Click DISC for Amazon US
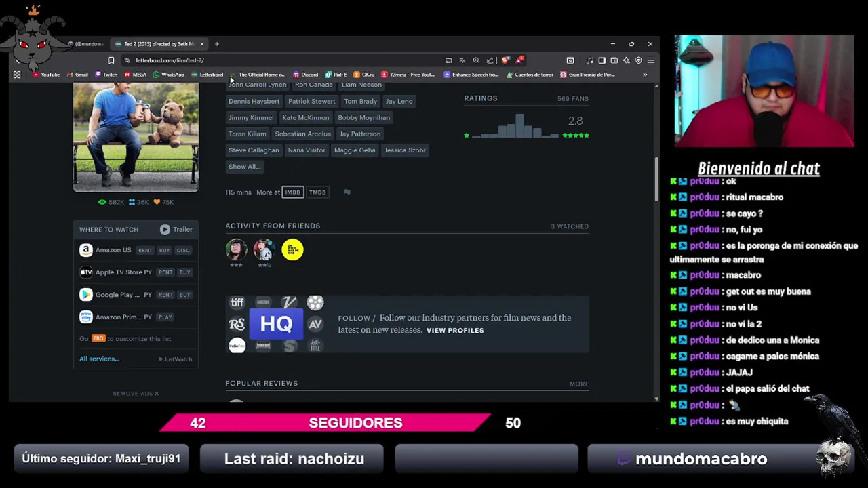868x488 pixels. (x=183, y=251)
